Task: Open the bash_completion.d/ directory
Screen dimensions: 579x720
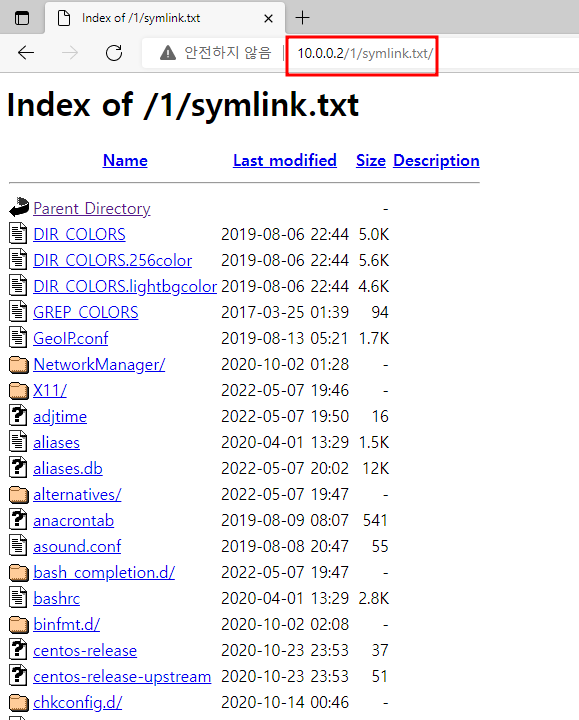Action: coord(104,573)
